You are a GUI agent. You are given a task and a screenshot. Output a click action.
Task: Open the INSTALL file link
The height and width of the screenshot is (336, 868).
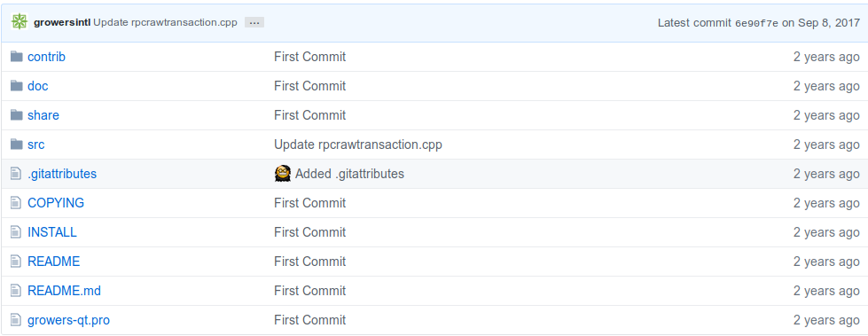(52, 232)
